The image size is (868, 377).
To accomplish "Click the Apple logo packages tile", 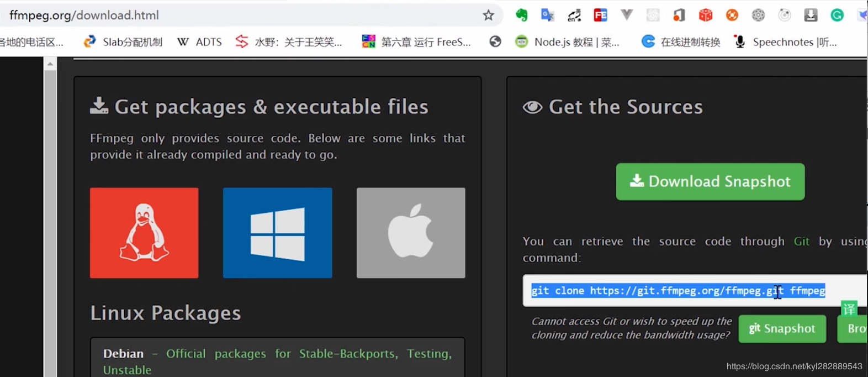I will click(411, 233).
